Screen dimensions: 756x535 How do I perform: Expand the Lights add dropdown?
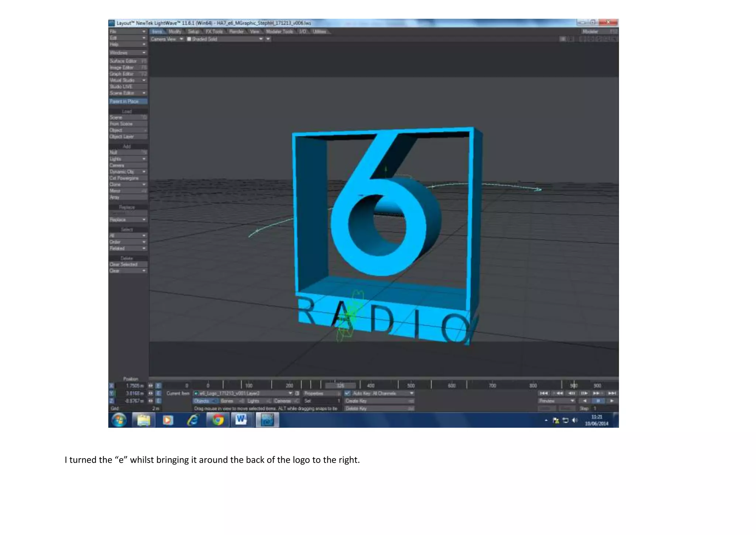coord(128,159)
